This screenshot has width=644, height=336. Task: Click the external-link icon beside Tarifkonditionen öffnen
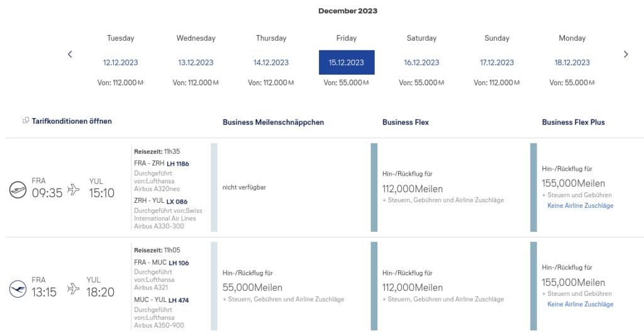pyautogui.click(x=25, y=120)
